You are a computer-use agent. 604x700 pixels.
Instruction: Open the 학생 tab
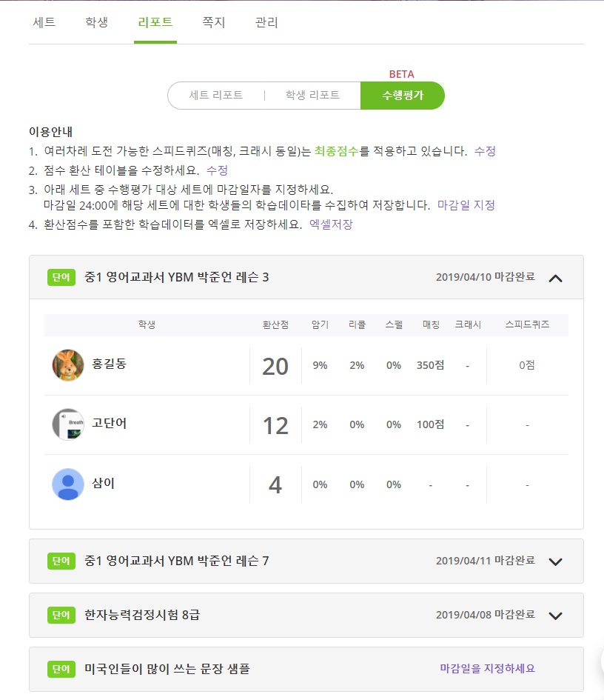point(97,22)
